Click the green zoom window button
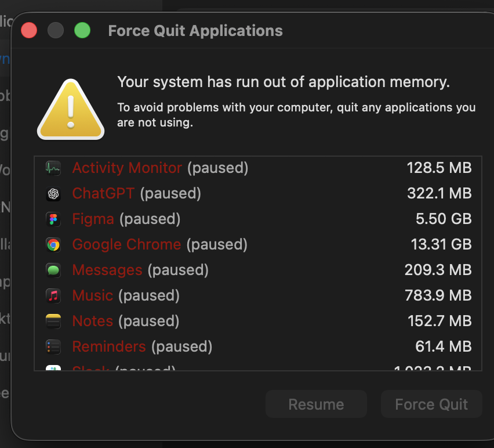The width and height of the screenshot is (494, 448). (82, 30)
